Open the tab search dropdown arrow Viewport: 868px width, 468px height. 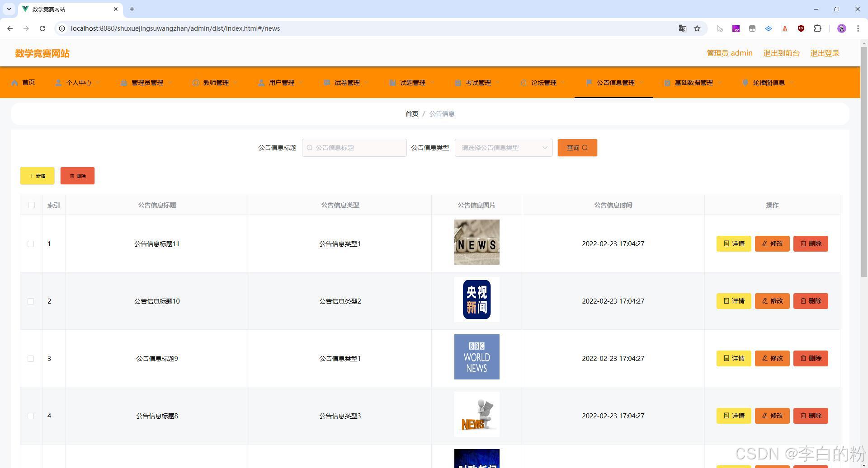(9, 9)
